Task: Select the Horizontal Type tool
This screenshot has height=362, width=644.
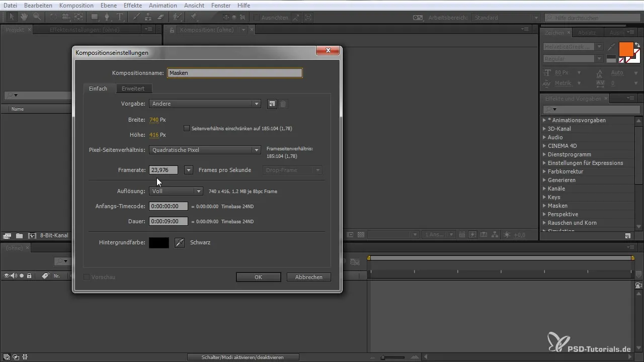Action: (x=120, y=17)
